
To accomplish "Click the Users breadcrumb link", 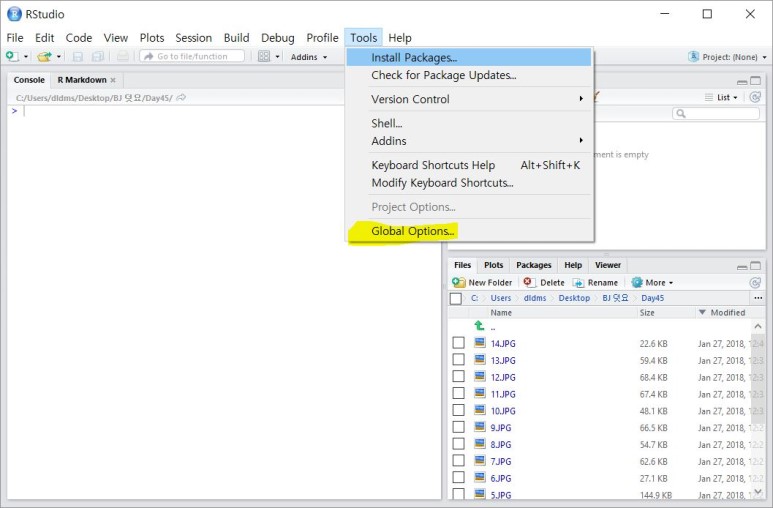I will [500, 298].
